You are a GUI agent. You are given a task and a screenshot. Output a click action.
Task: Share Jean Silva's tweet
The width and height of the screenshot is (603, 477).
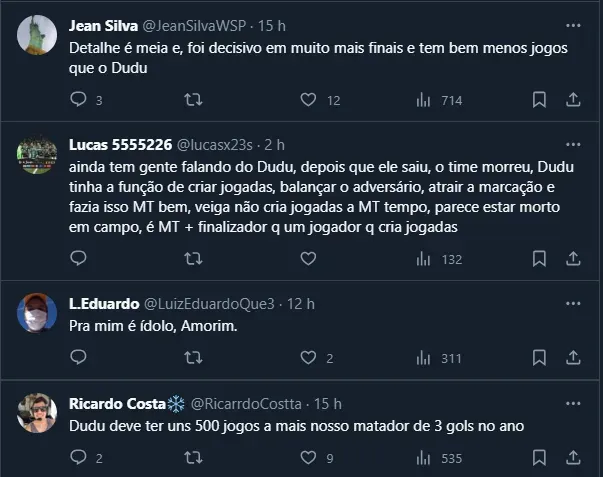[573, 99]
